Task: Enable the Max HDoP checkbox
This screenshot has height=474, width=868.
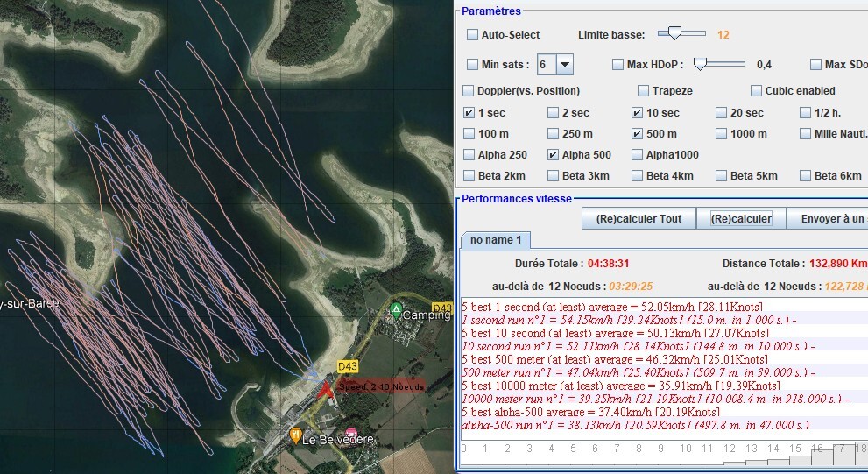Action: click(617, 65)
